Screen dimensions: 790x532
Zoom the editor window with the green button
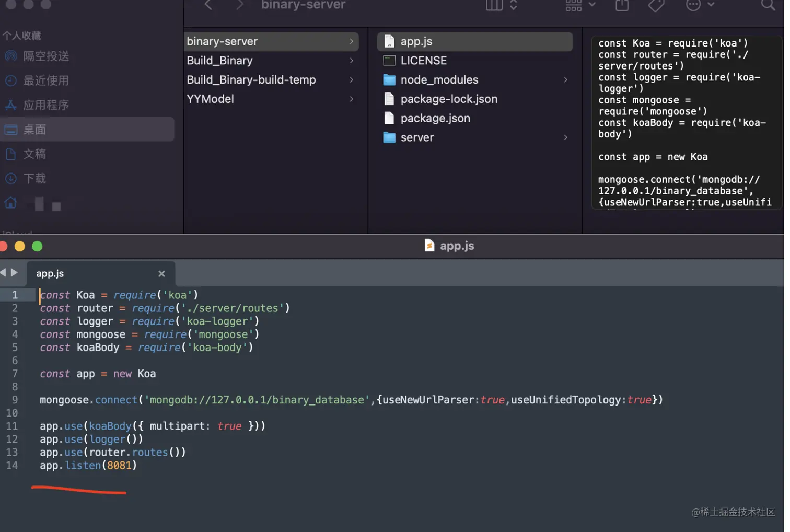point(37,246)
